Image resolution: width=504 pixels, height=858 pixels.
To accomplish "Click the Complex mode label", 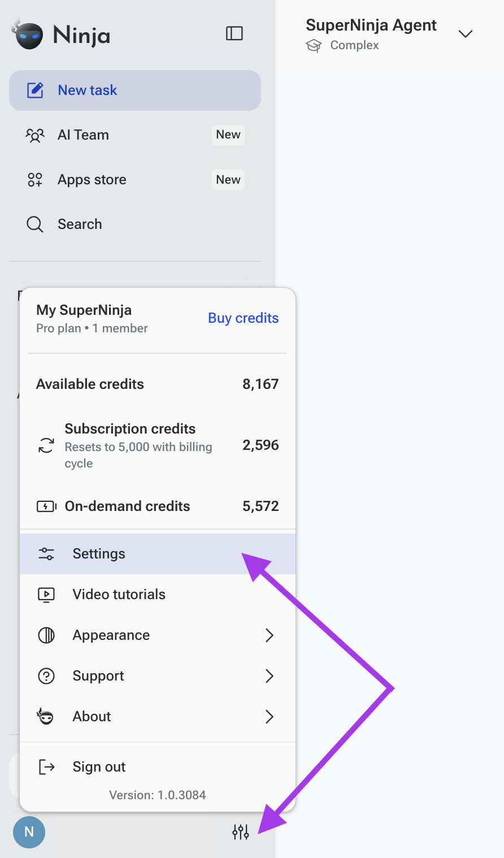I will [354, 45].
